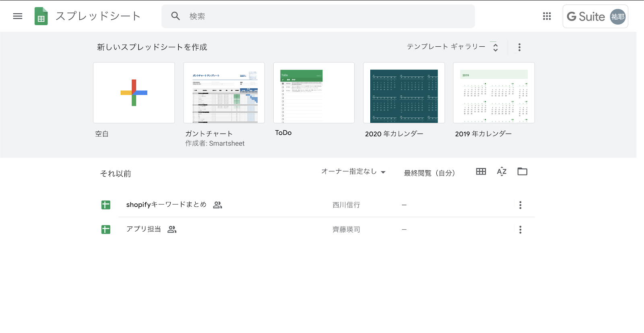This screenshot has width=644, height=333.
Task: Open the 2019 年カレンダー template thumbnail
Action: 494,92
